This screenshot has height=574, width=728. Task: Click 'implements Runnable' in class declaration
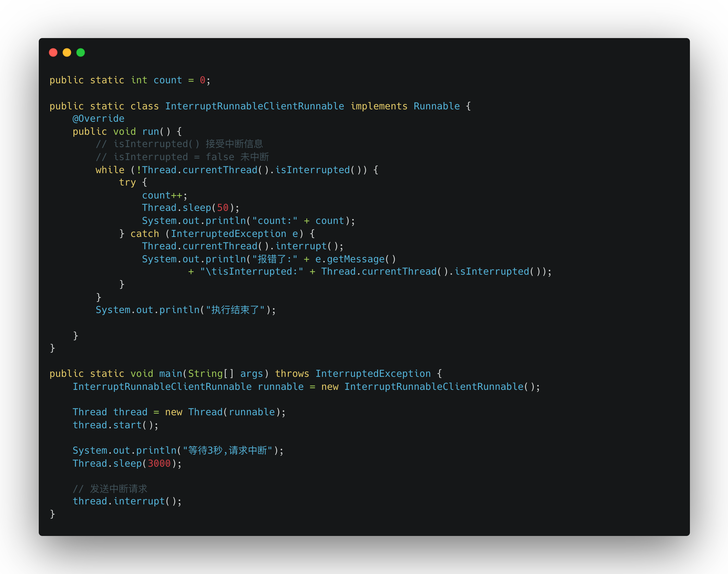405,106
